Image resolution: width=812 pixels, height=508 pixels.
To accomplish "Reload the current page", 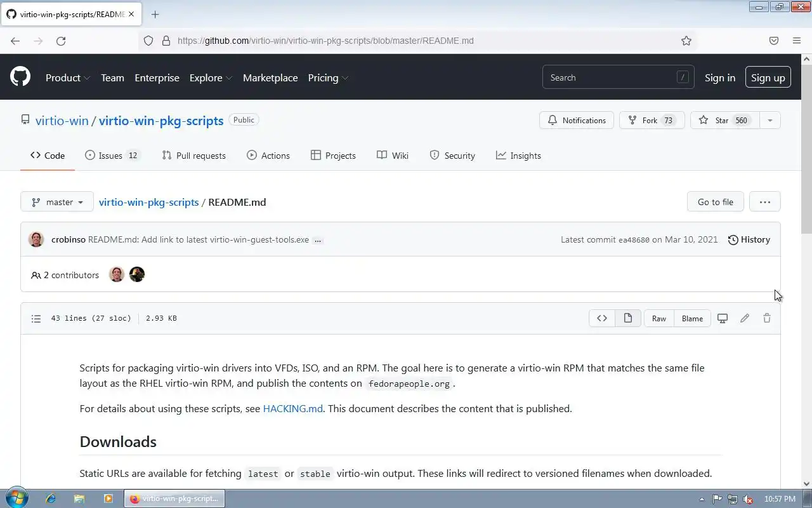I will click(x=61, y=41).
